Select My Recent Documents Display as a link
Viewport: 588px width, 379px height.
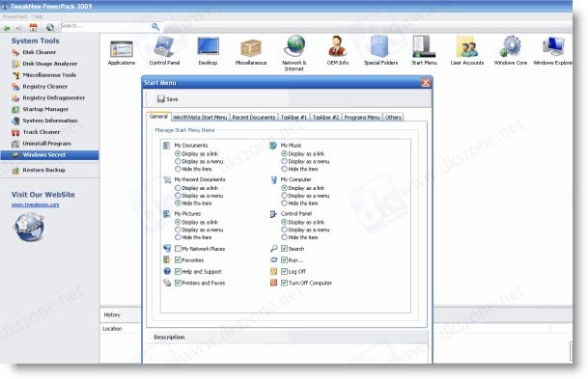point(178,188)
